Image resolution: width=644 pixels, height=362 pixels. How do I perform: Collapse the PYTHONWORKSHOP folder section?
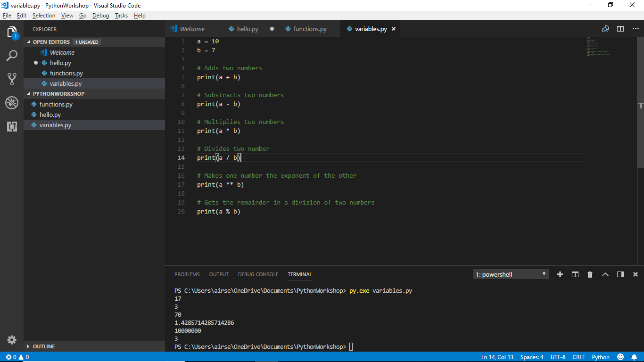[94, 94]
